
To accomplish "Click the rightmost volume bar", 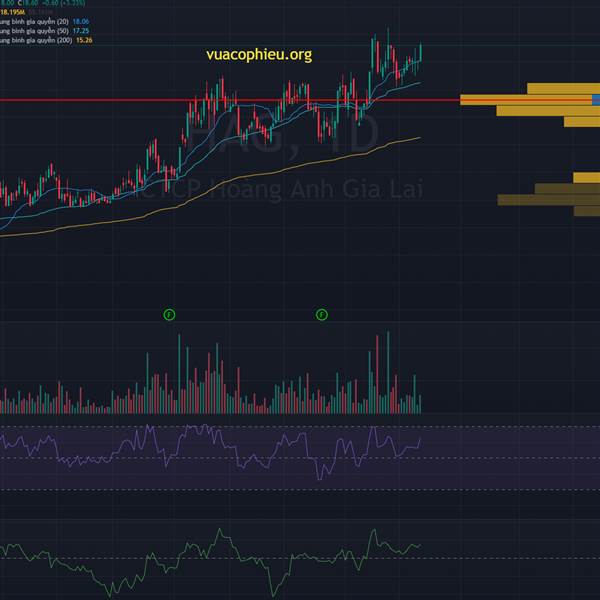I will [x=421, y=404].
